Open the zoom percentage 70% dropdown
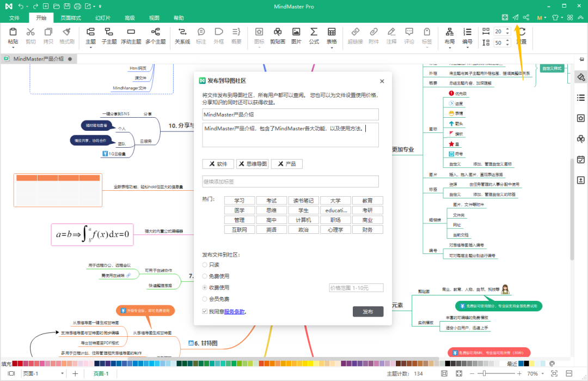The width and height of the screenshot is (588, 381). tap(543, 374)
